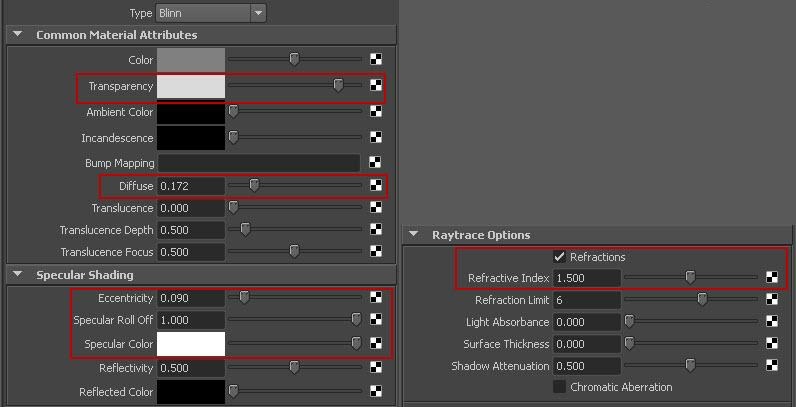
Task: Click the map icon for Reflected Color
Action: [376, 391]
